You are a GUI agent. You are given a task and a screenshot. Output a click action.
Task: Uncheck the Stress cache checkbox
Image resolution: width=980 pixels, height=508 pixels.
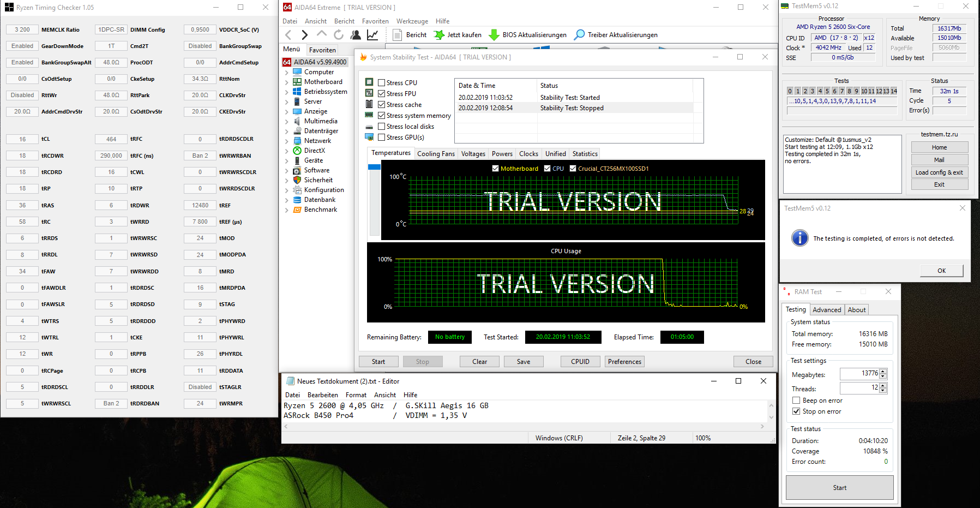[382, 105]
